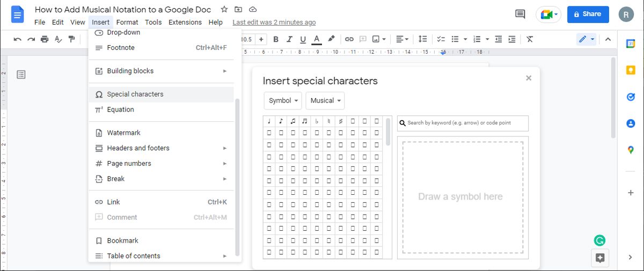The image size is (644, 271).
Task: Click the line spacing icon
Action: tap(423, 39)
